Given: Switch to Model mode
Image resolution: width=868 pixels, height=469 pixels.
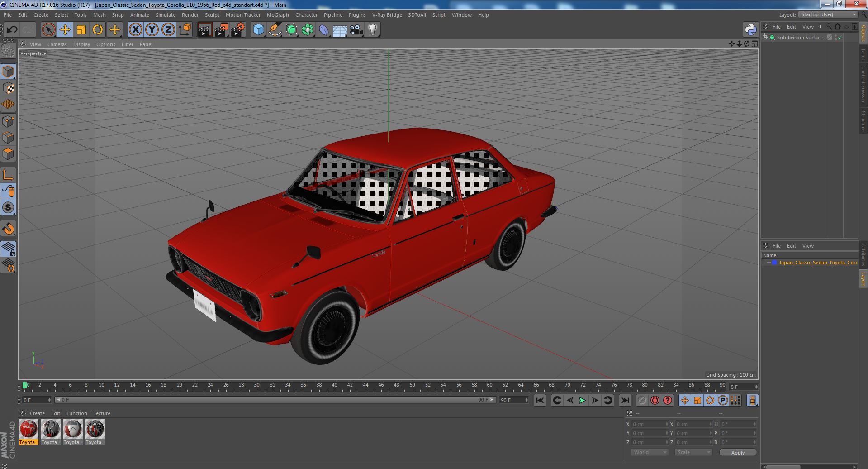Looking at the screenshot, I should (8, 72).
